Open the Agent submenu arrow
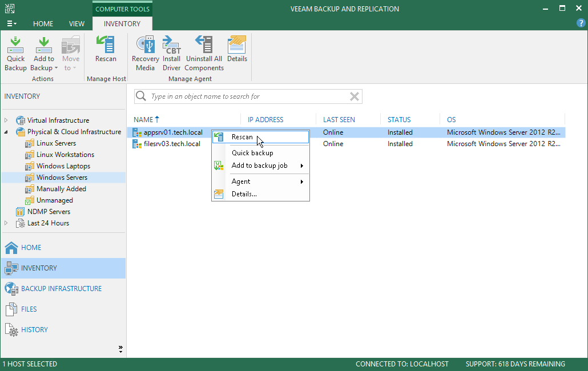This screenshot has height=371, width=588. (x=302, y=182)
